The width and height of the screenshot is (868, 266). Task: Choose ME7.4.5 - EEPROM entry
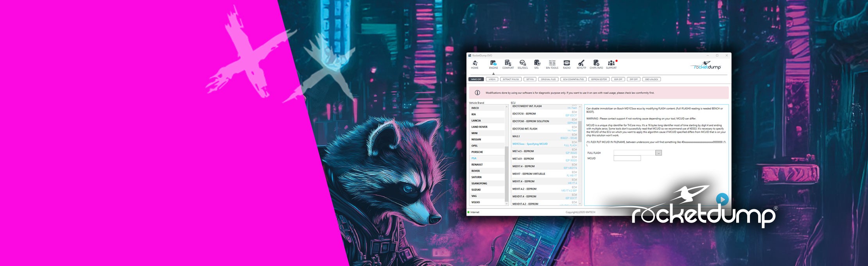[545, 151]
